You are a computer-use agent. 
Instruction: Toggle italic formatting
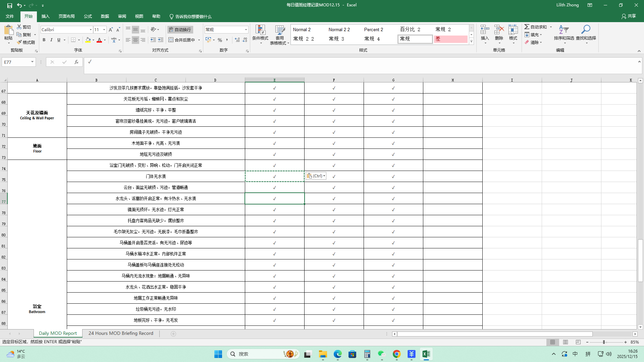point(51,40)
